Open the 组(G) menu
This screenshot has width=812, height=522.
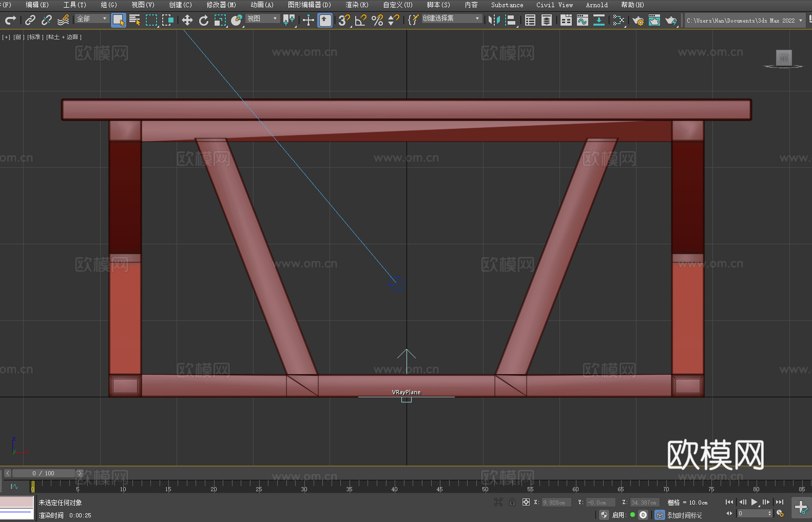(x=108, y=5)
